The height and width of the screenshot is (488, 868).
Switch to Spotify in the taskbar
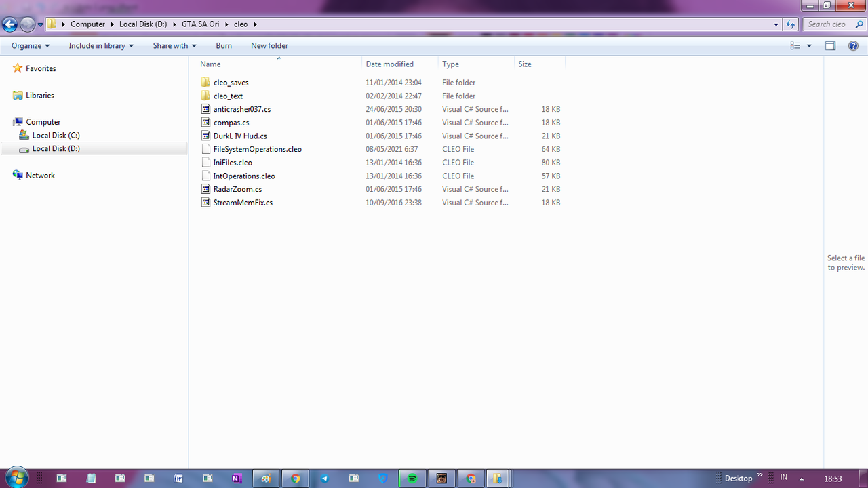(412, 478)
